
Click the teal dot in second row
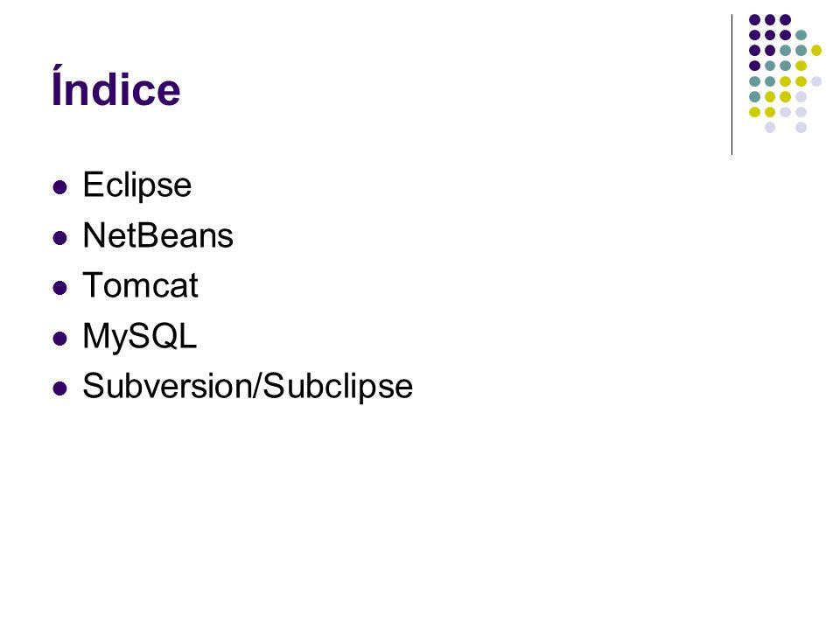click(801, 35)
